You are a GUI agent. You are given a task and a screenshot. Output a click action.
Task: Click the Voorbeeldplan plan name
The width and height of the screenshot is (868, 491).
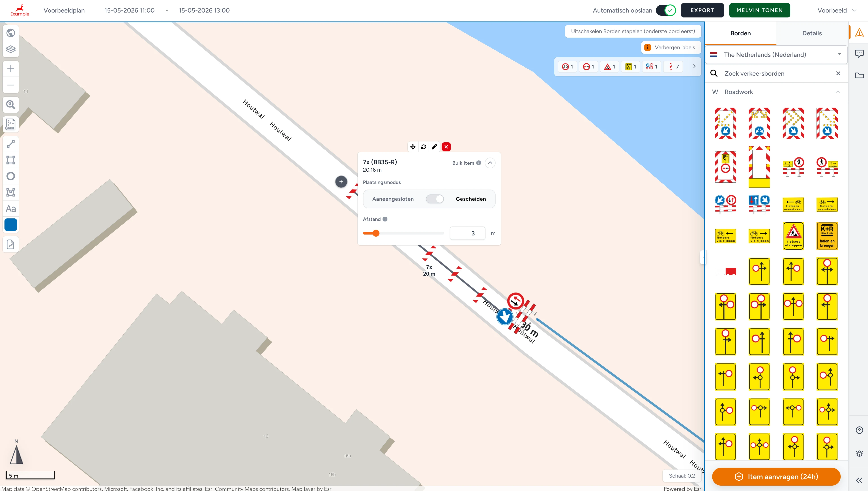[64, 11]
